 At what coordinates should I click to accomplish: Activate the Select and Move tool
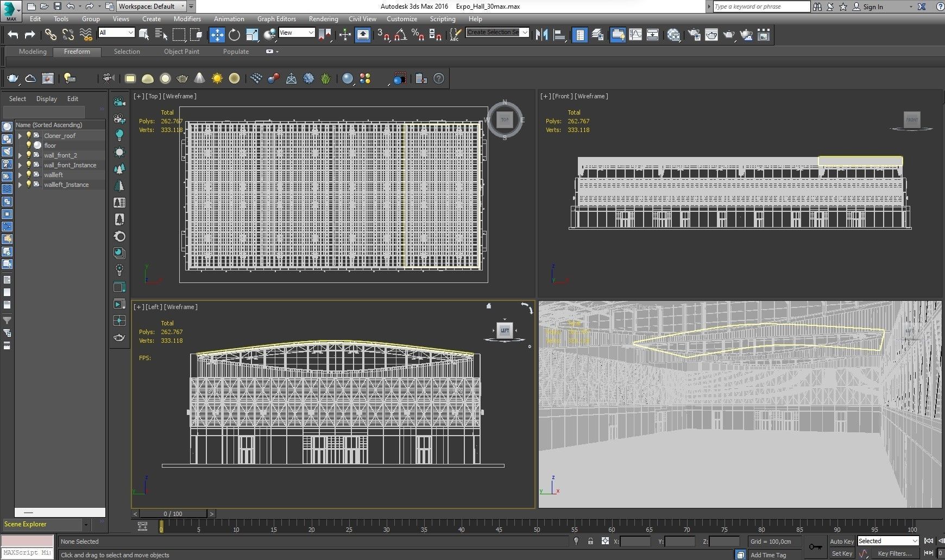point(217,35)
